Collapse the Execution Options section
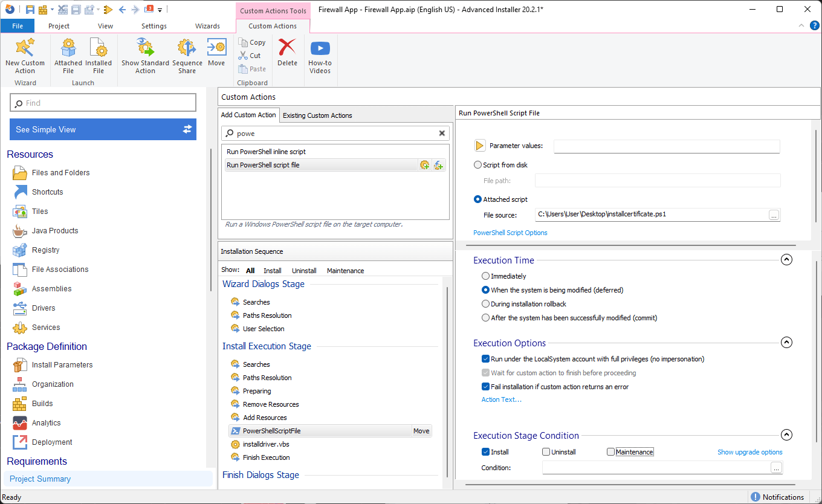The height and width of the screenshot is (504, 822). point(786,343)
